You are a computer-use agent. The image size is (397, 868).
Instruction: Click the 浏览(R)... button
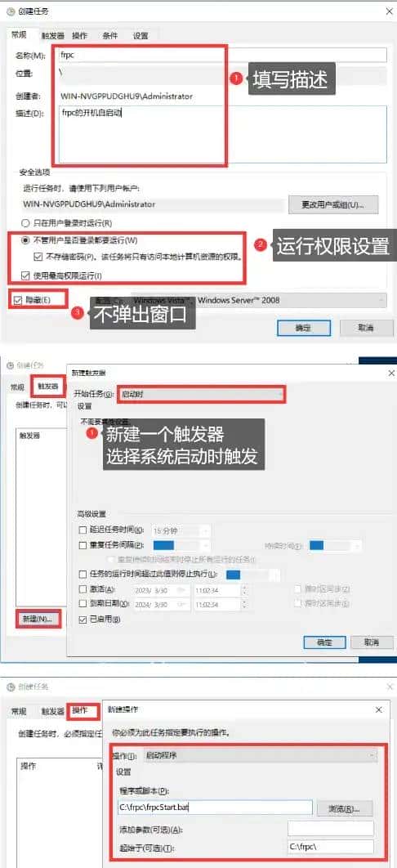(344, 809)
